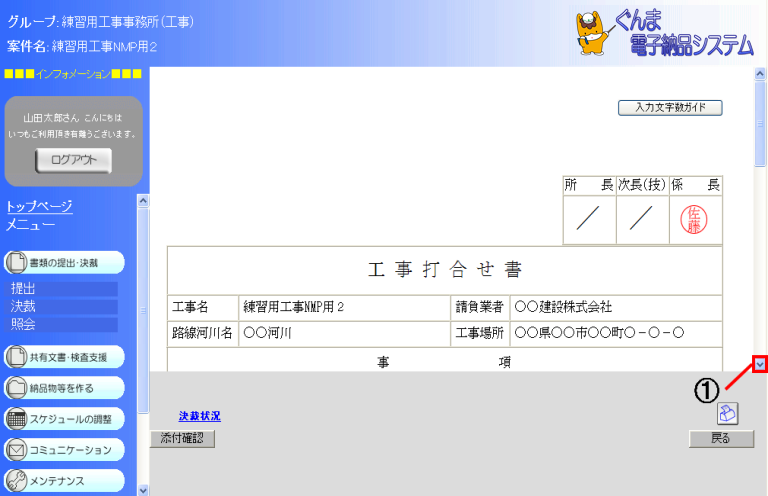Click the ログアウト button

(x=73, y=160)
